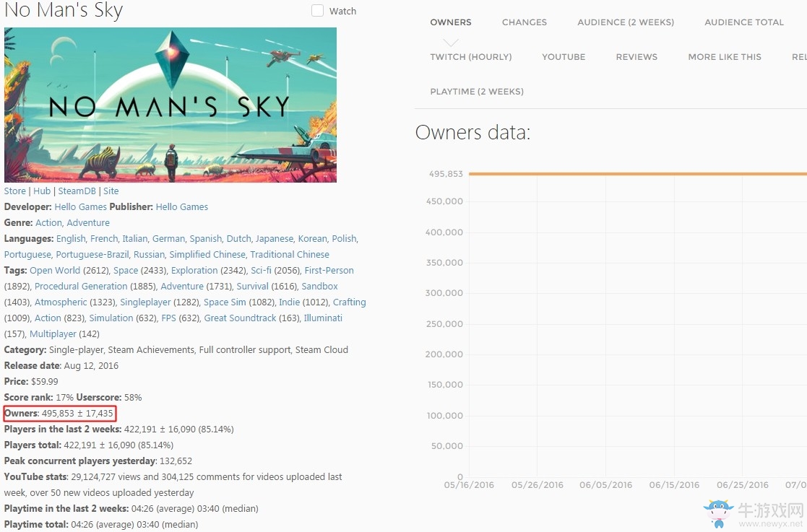Open the Exploration tag

tap(194, 271)
